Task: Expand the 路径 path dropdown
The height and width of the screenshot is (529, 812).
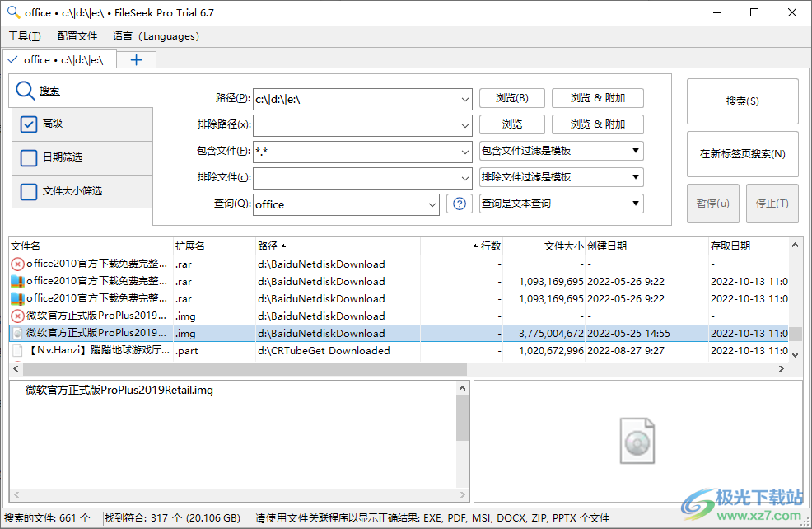Action: pos(465,100)
